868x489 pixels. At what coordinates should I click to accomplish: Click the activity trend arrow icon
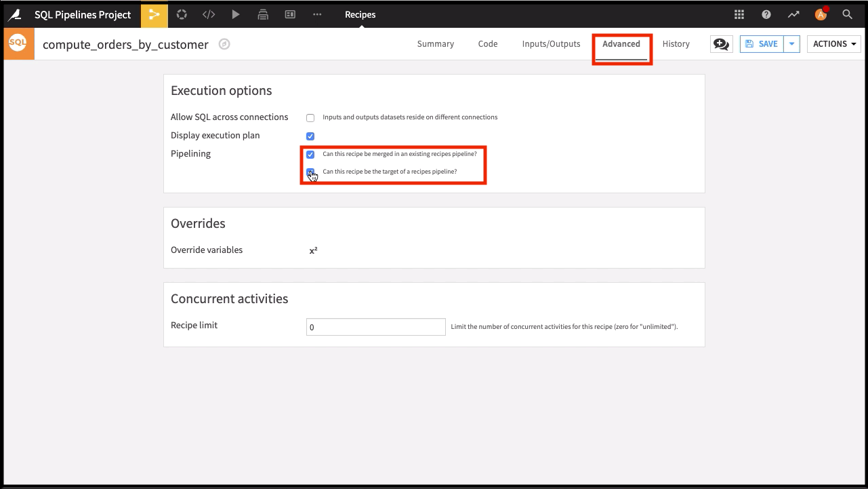coord(793,15)
